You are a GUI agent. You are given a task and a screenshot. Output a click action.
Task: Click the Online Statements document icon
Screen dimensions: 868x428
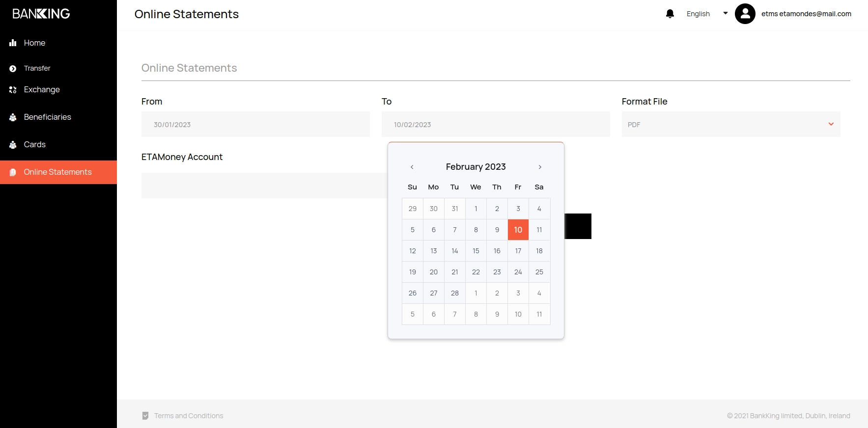tap(13, 172)
